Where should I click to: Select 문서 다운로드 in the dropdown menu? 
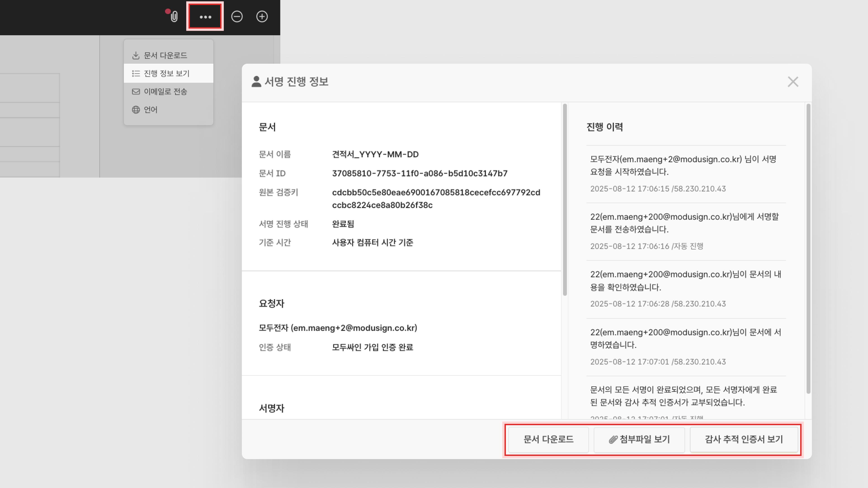point(165,56)
